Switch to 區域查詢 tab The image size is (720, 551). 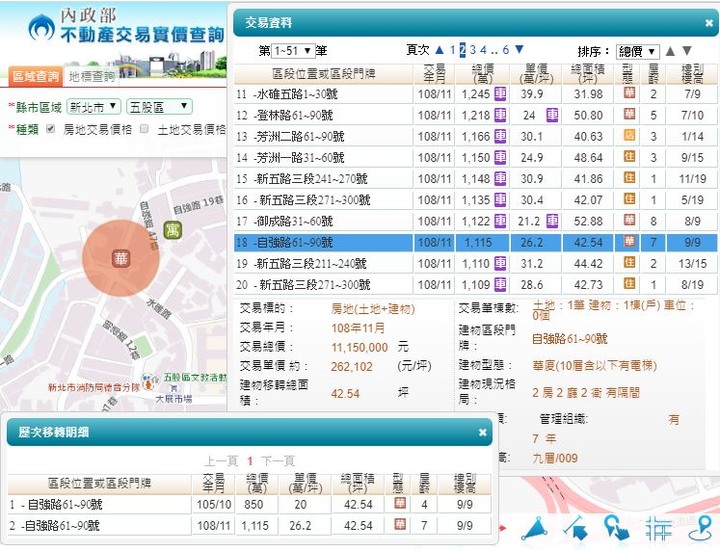coord(35,77)
